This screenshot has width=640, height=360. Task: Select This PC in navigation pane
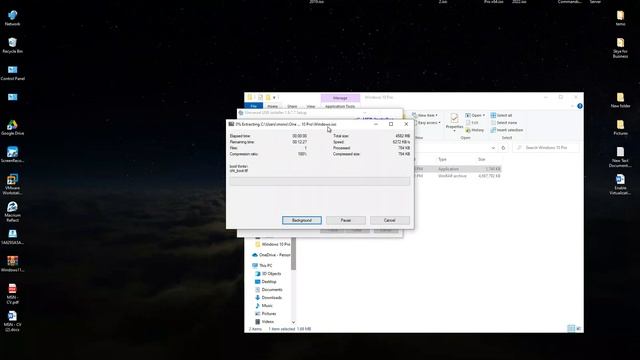[x=262, y=265]
